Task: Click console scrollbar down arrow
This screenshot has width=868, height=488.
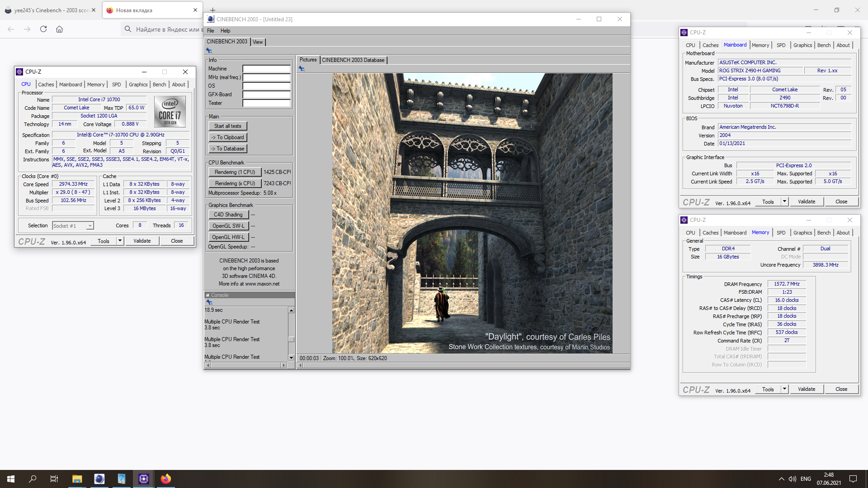Action: pos(291,358)
